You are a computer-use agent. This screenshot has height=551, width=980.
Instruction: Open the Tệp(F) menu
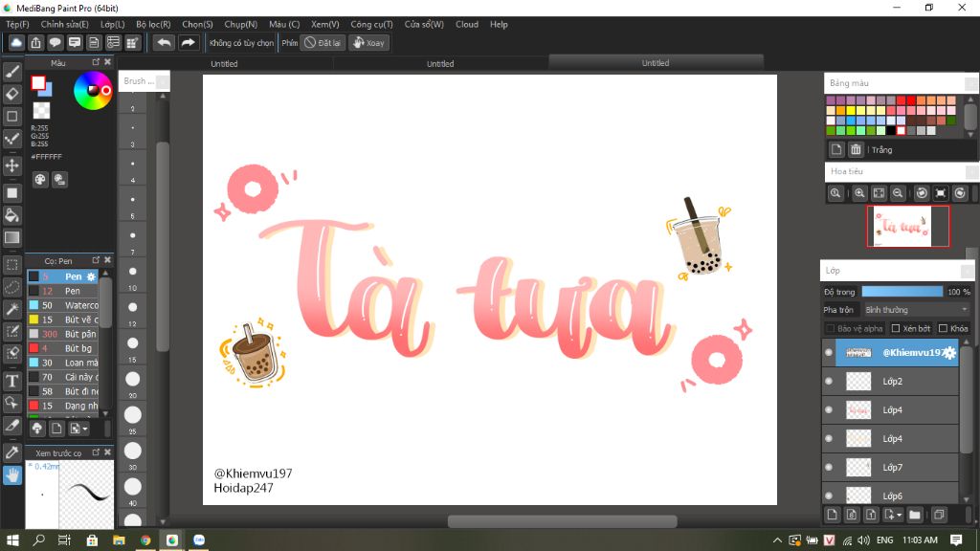[17, 24]
